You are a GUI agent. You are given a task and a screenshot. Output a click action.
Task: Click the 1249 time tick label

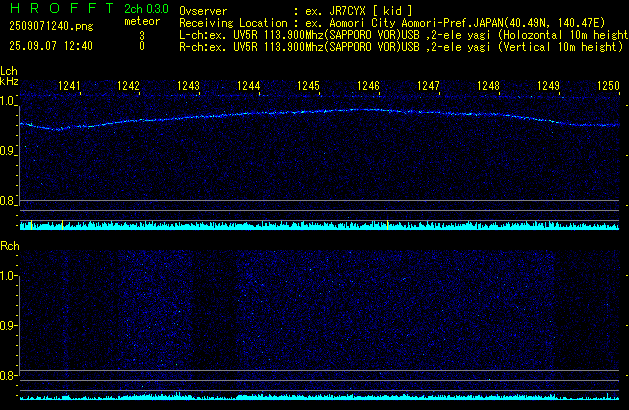[x=548, y=86]
